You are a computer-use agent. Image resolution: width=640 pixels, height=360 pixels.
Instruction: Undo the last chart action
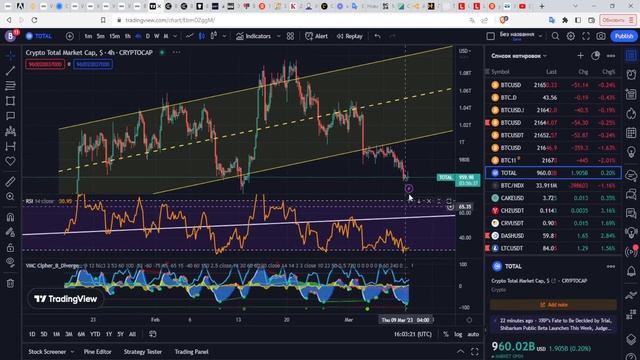tap(378, 36)
